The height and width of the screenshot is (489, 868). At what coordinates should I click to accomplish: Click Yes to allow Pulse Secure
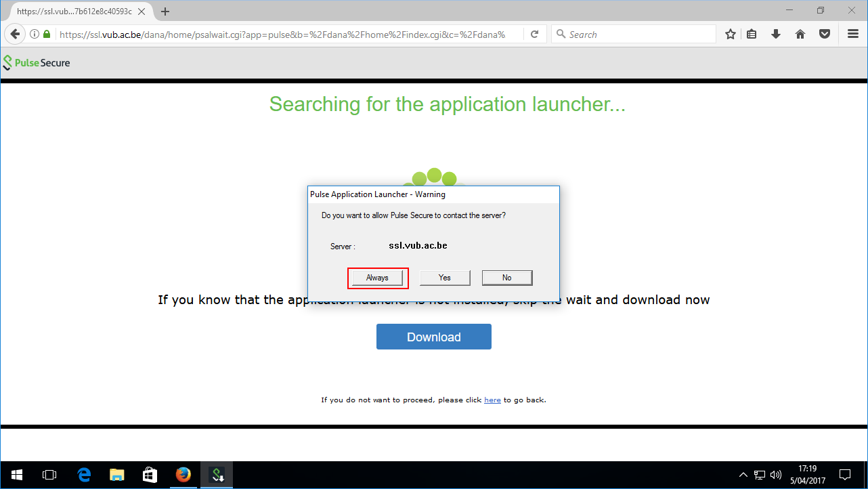[x=445, y=278]
